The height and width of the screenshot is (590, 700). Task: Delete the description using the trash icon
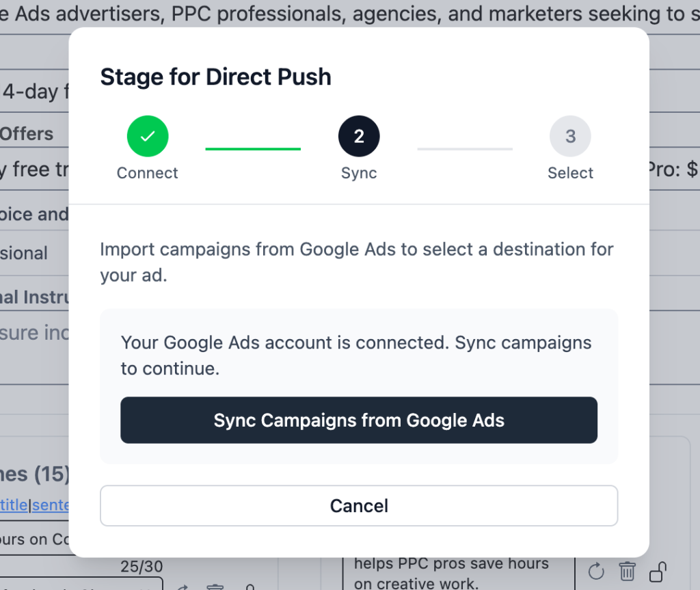[x=627, y=571]
